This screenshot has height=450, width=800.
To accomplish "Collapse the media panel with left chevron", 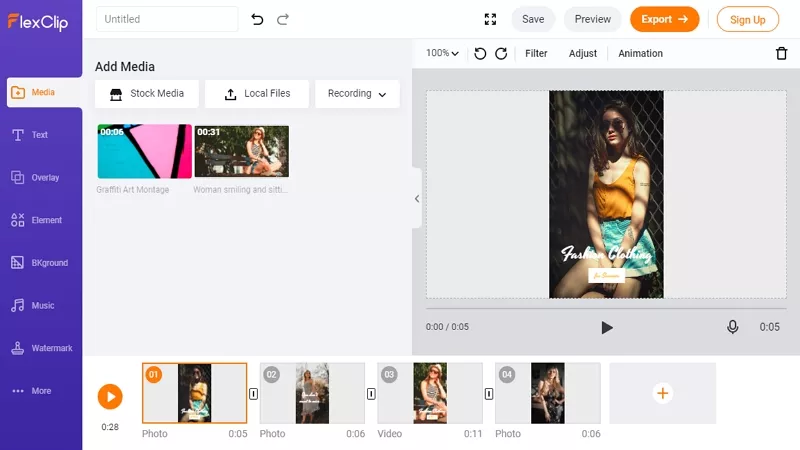I will click(x=417, y=198).
